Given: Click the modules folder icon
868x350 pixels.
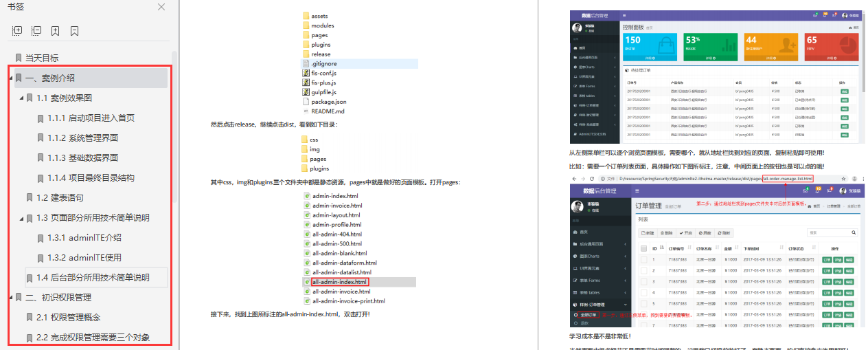Looking at the screenshot, I should [306, 25].
